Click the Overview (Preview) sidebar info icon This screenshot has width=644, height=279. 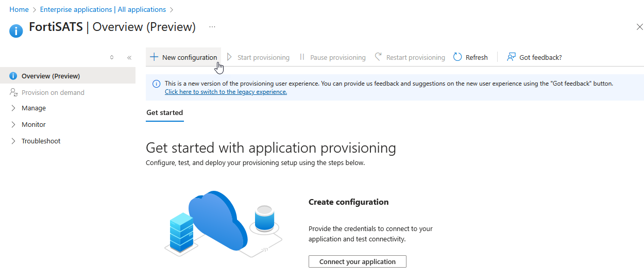tap(13, 76)
